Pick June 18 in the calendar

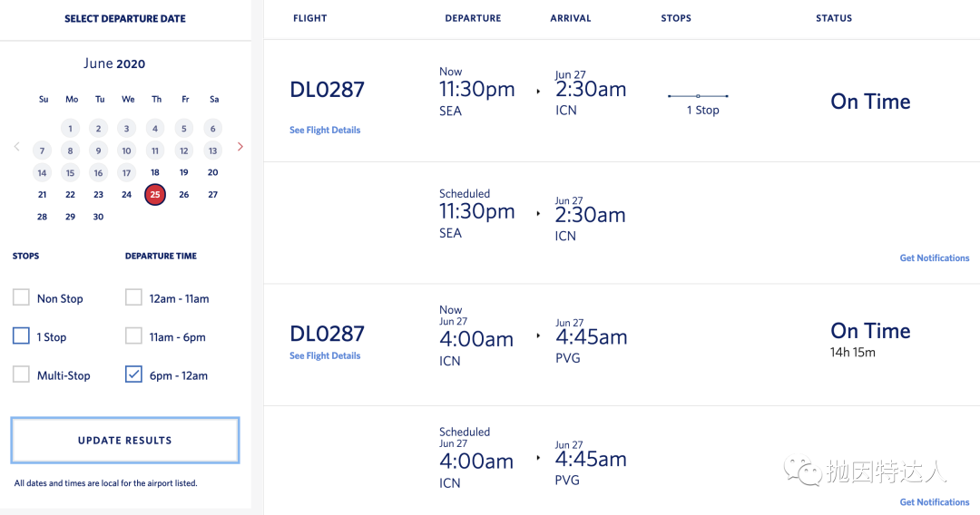155,172
